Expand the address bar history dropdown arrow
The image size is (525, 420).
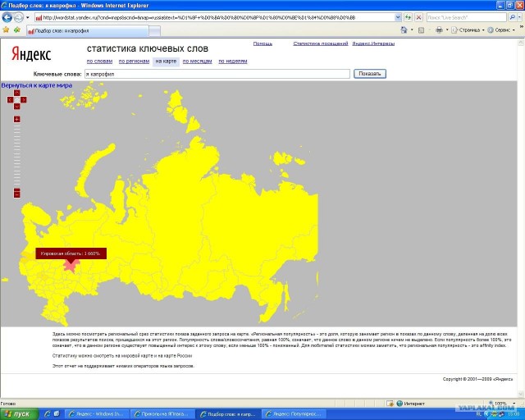tap(398, 17)
